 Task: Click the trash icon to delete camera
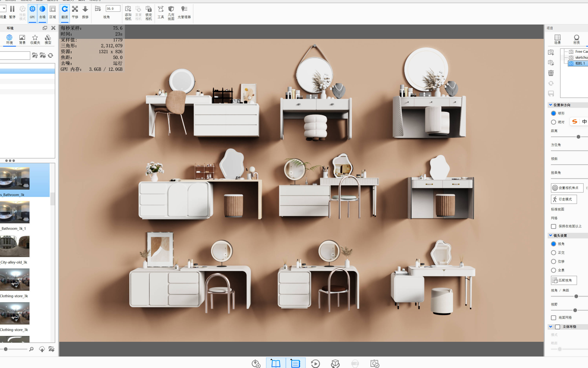tap(551, 73)
